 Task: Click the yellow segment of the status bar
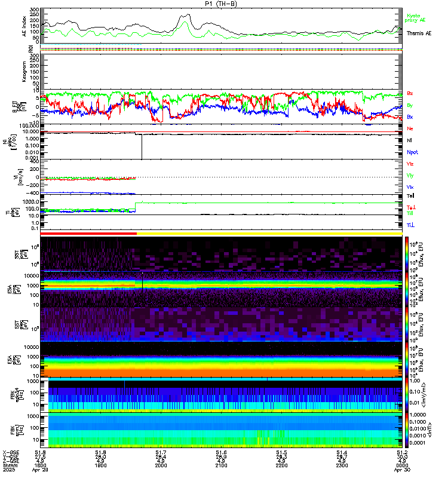(269, 234)
